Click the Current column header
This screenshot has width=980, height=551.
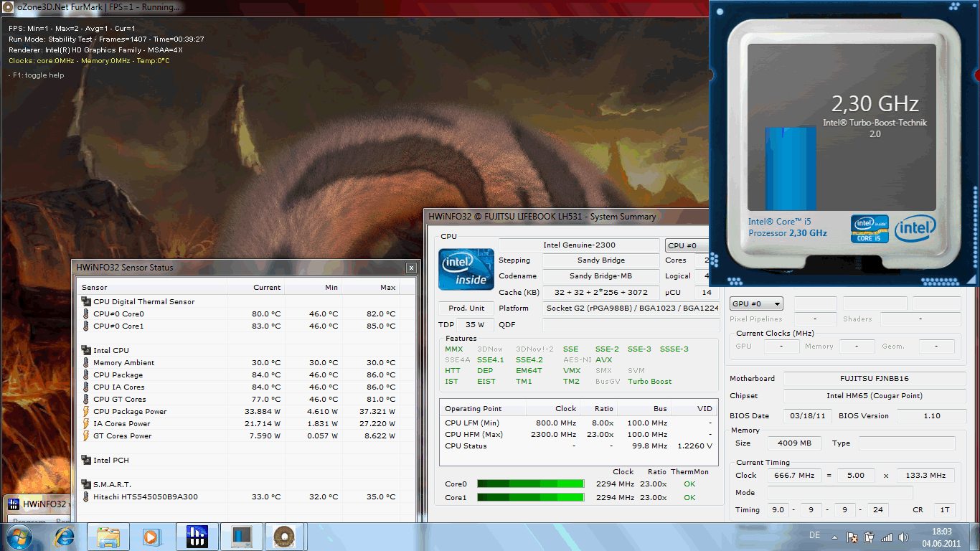pos(256,287)
